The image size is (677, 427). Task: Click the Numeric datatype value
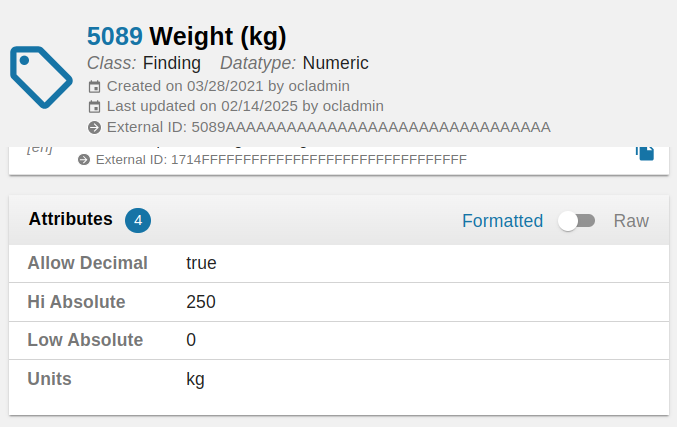click(x=335, y=63)
